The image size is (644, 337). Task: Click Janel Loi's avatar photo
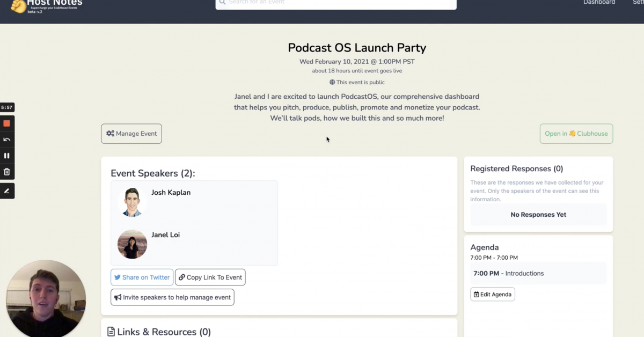[x=132, y=244]
